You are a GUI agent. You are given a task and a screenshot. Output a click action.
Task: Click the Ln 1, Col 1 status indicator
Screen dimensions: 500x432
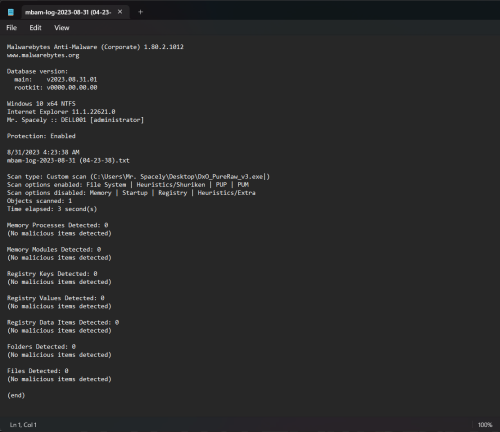click(x=23, y=425)
